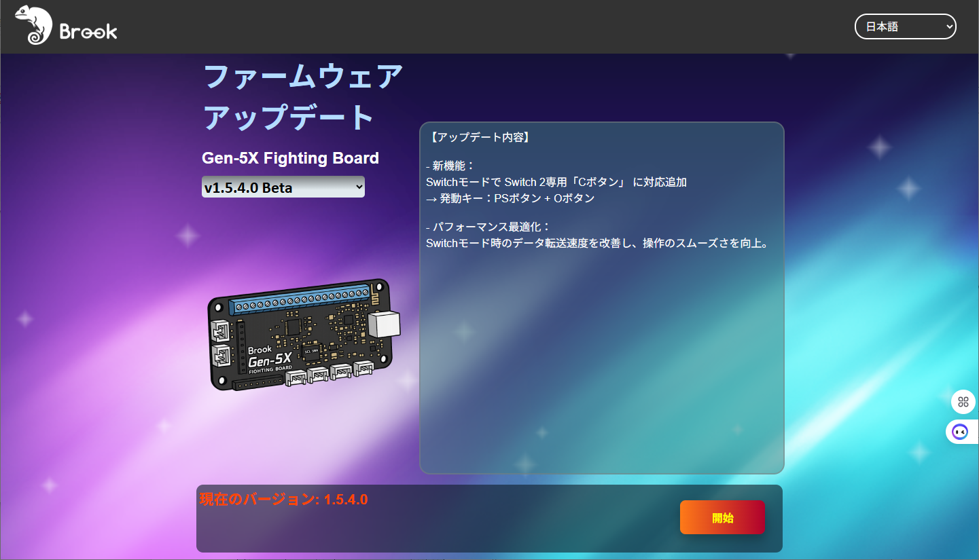Viewport: 979px width, 560px height.
Task: Open the 日本語 language dropdown
Action: pyautogui.click(x=905, y=26)
